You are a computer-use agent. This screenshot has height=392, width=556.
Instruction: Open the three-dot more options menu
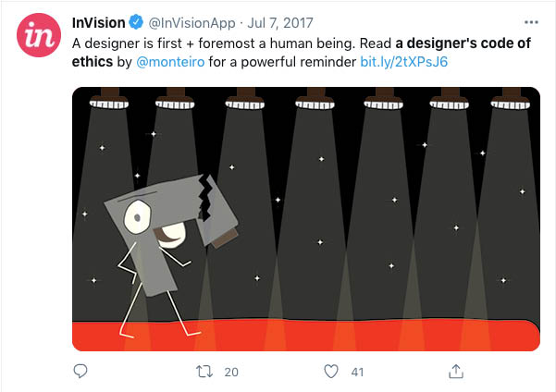tap(531, 22)
